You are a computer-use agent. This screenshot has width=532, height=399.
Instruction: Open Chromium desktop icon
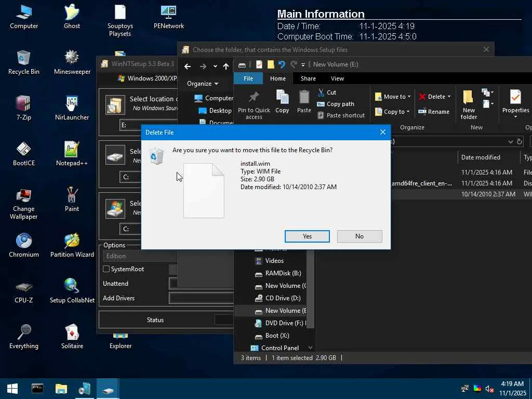click(24, 245)
